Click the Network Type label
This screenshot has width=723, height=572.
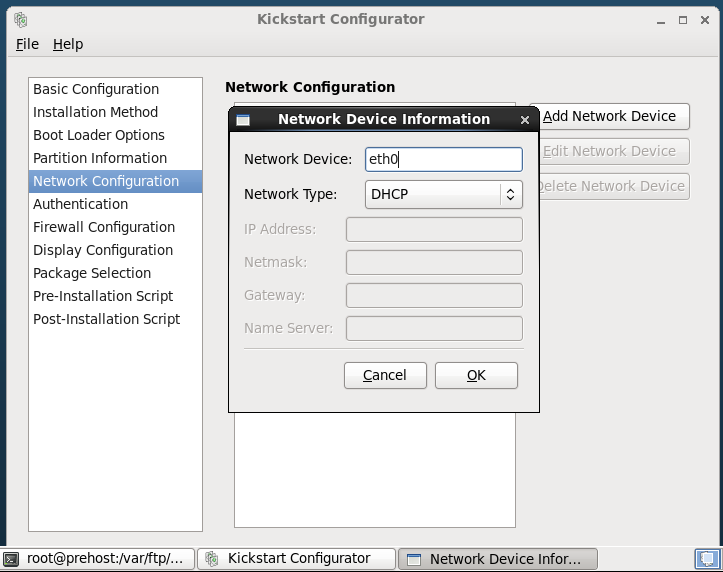(290, 195)
